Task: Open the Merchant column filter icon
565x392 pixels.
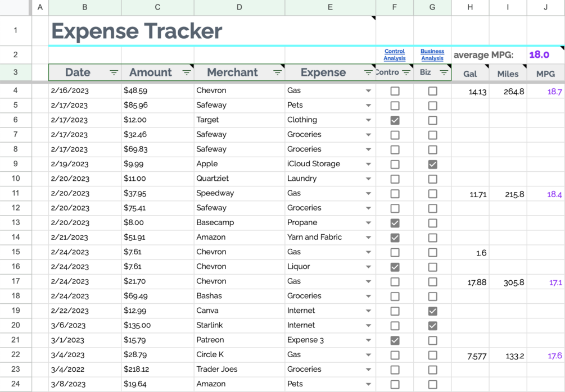Action: (277, 72)
